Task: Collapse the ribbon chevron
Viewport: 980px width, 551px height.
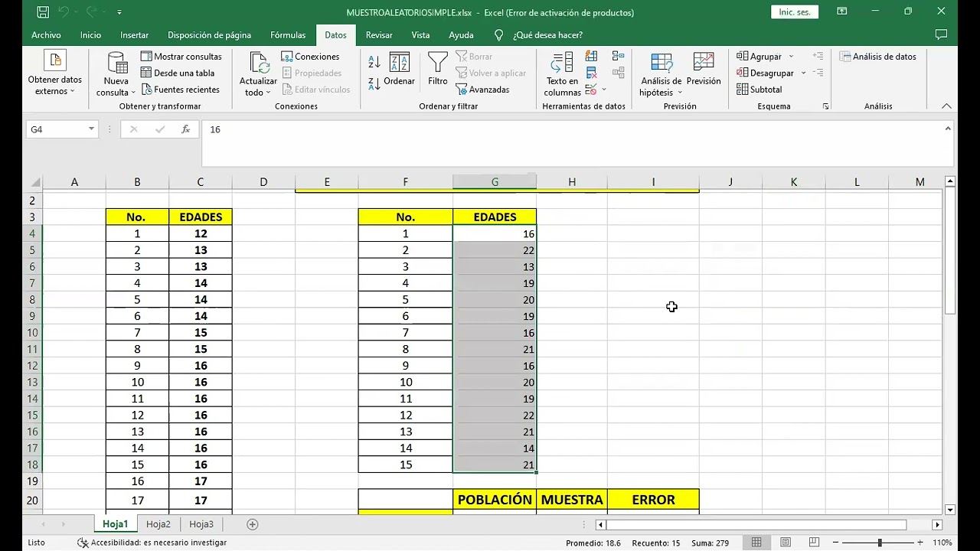Action: [x=946, y=106]
